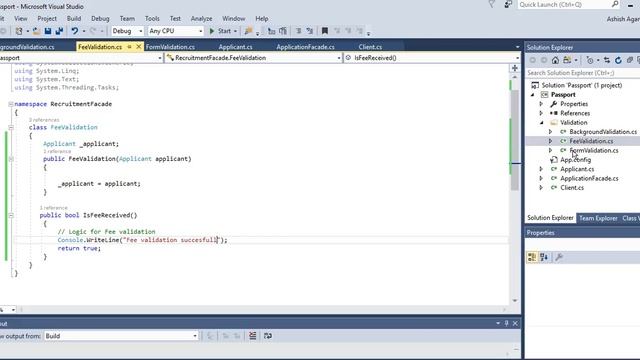Select App.config in Solution Explorer
This screenshot has height=360, width=640.
(576, 160)
